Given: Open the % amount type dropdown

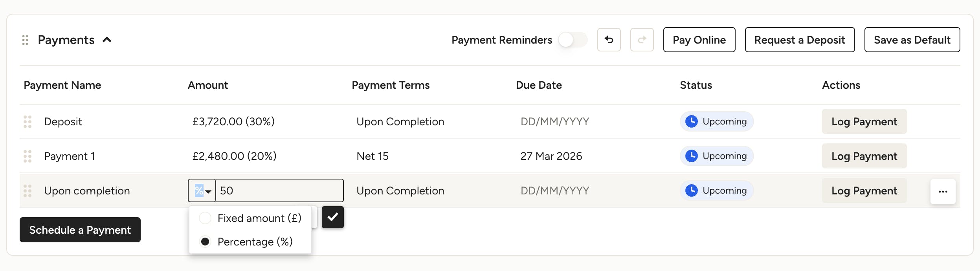Looking at the screenshot, I should [x=202, y=191].
